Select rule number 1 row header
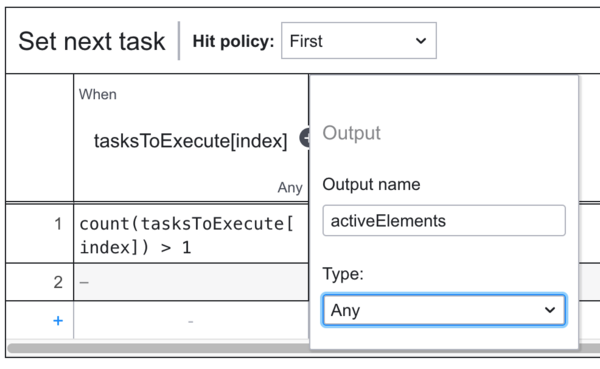The width and height of the screenshot is (600, 369). (40, 234)
